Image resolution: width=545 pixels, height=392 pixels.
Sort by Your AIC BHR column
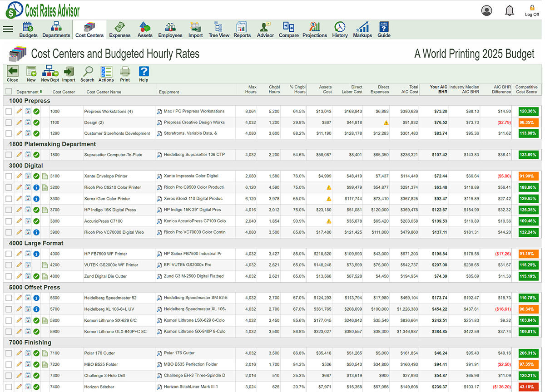(439, 89)
